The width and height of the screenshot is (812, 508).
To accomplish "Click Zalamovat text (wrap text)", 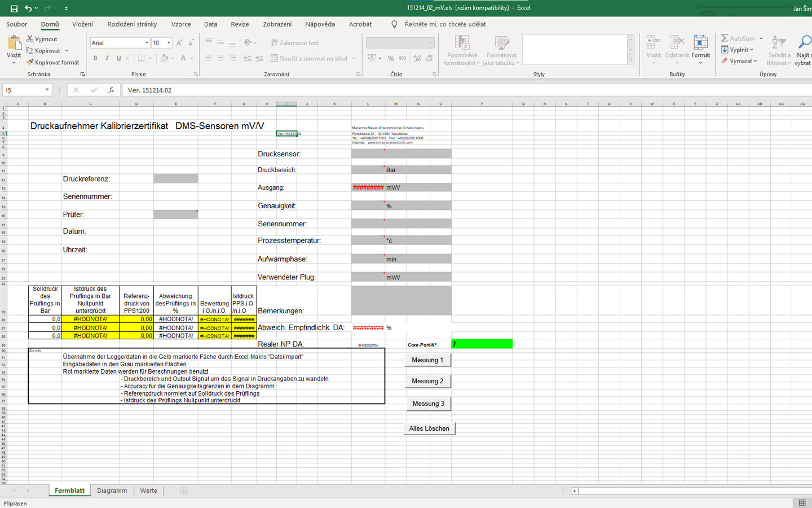I will (x=294, y=43).
